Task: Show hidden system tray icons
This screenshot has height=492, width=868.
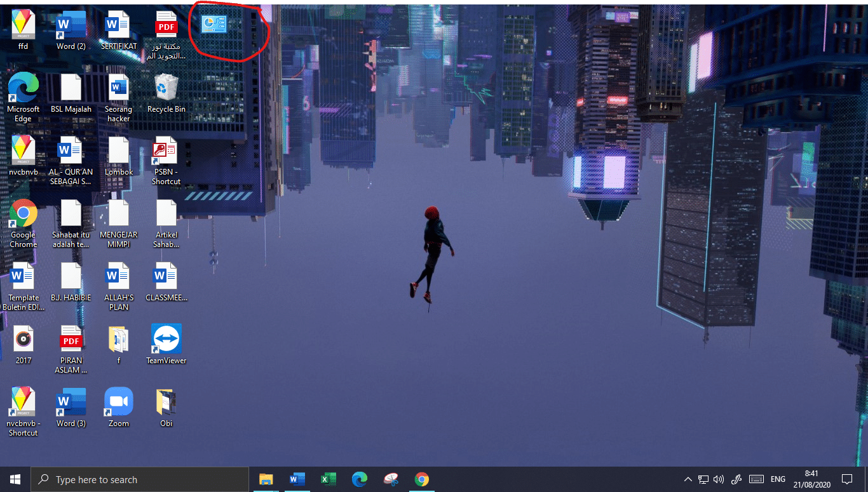Action: pyautogui.click(x=688, y=479)
